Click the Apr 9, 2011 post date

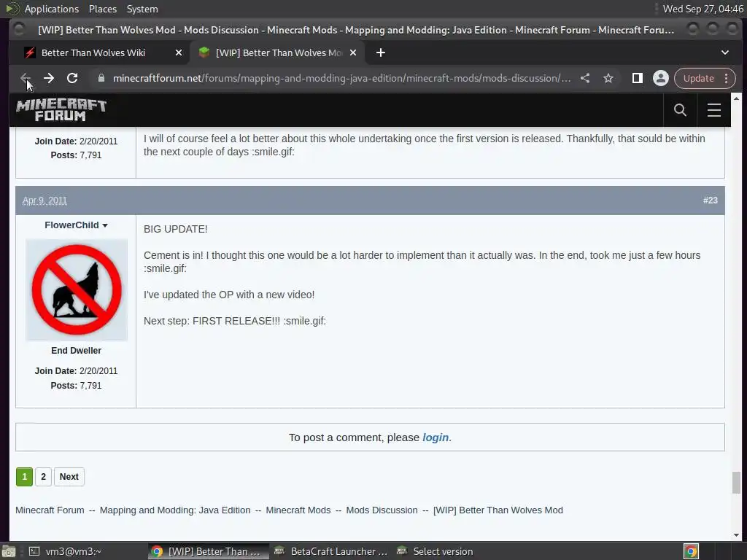44,201
